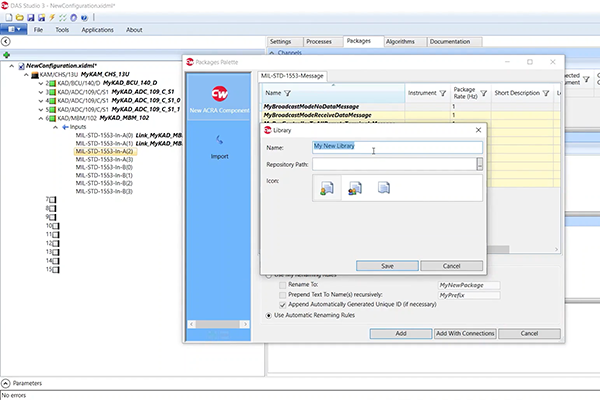The width and height of the screenshot is (600, 400).
Task: Select MIL-STD-1553-In-B(2) tree item
Action: [x=104, y=183]
